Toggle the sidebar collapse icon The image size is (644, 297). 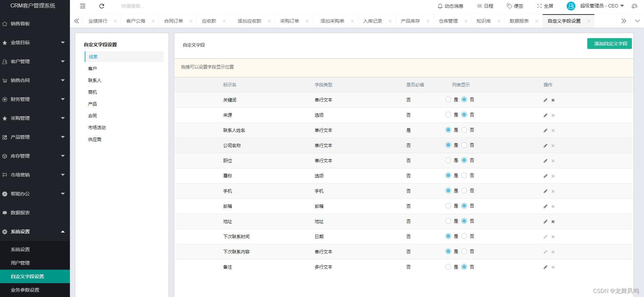(83, 6)
